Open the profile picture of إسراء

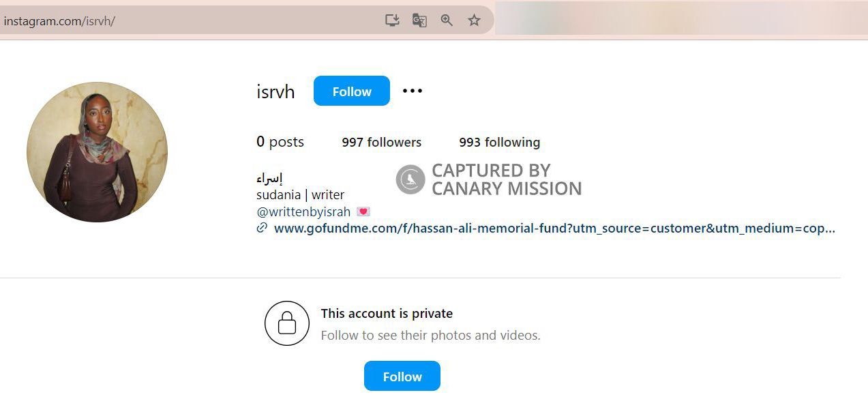tap(97, 151)
